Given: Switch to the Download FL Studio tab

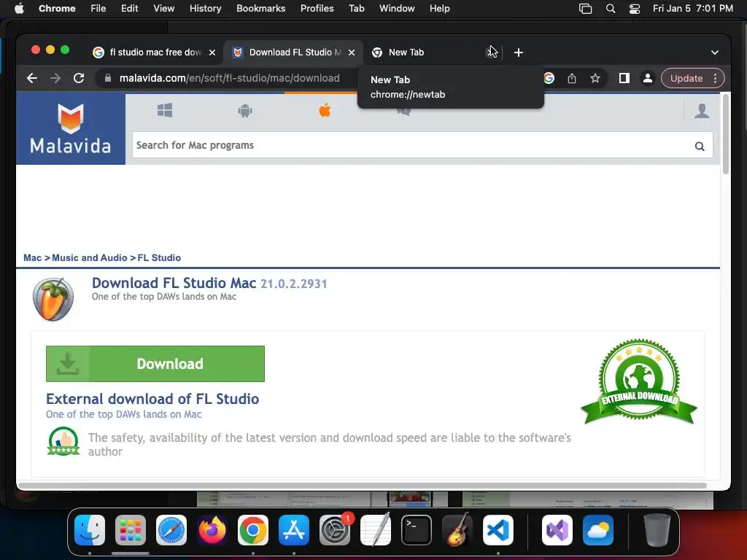Looking at the screenshot, I should click(293, 52).
